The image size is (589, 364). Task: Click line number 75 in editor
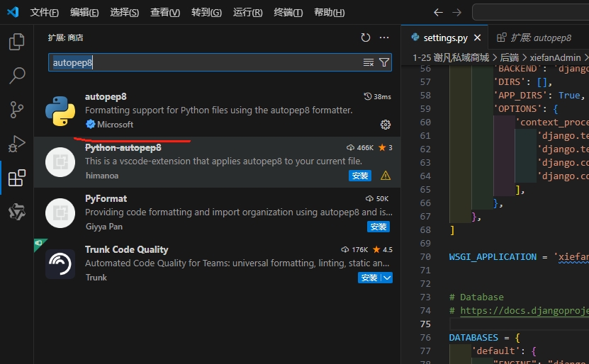(x=425, y=324)
